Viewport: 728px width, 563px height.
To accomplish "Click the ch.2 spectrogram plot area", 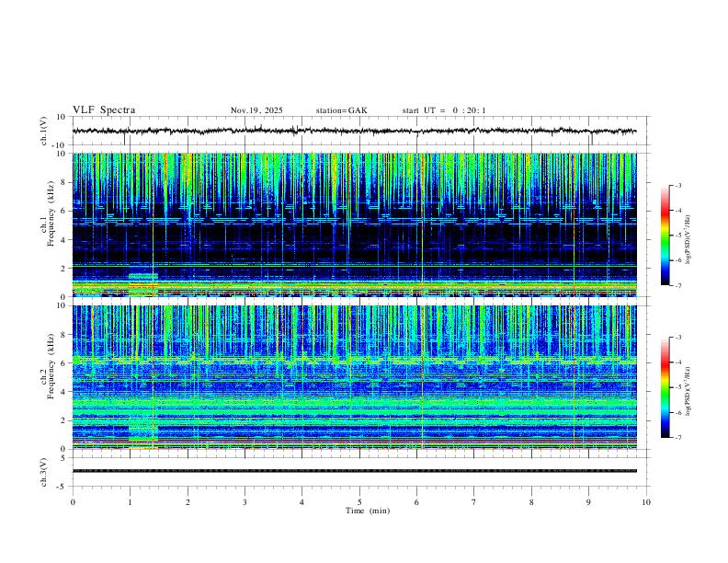I will tap(354, 377).
